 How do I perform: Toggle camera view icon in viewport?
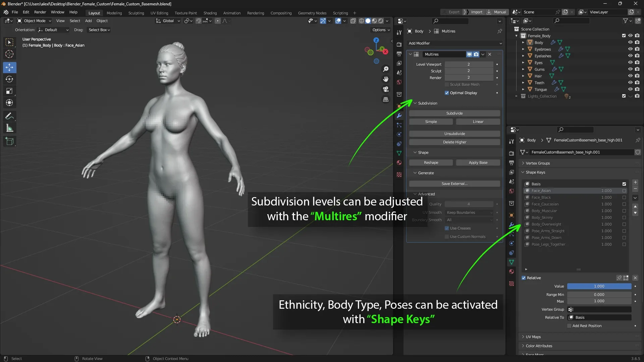pyautogui.click(x=386, y=89)
